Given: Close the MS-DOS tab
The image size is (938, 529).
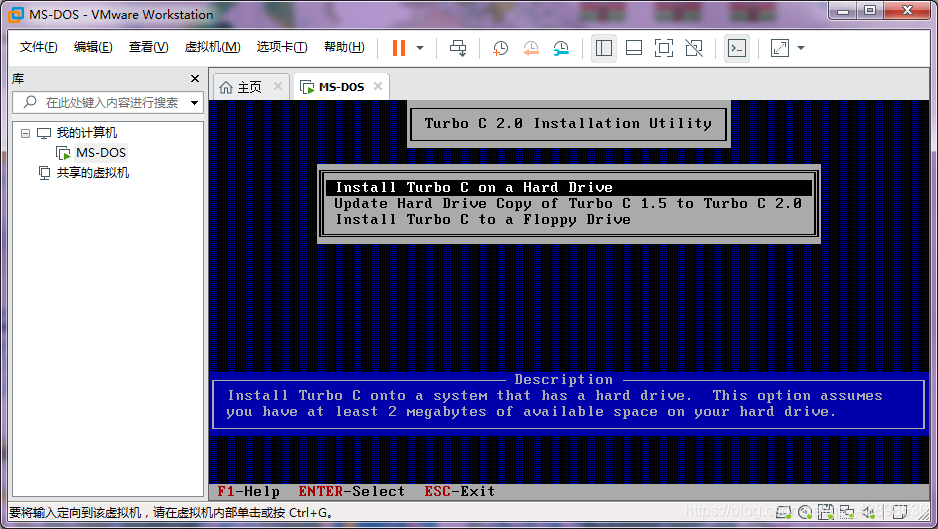Looking at the screenshot, I should coord(378,86).
